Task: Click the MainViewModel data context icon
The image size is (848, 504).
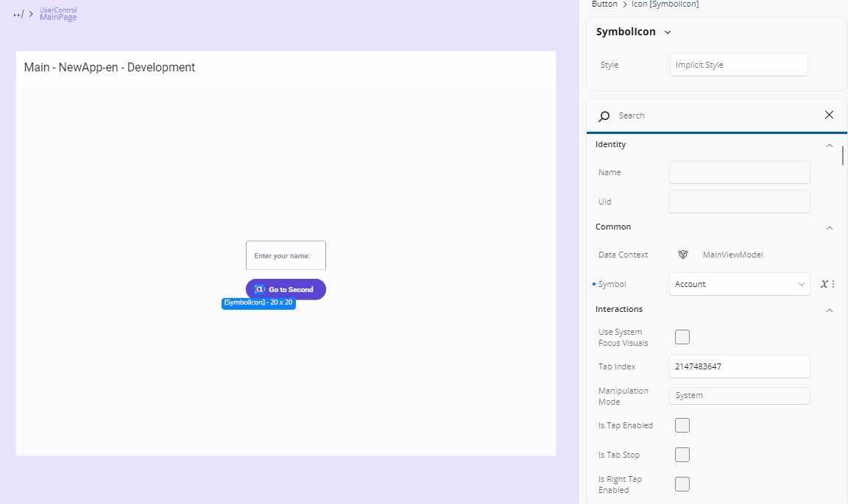Action: 683,254
